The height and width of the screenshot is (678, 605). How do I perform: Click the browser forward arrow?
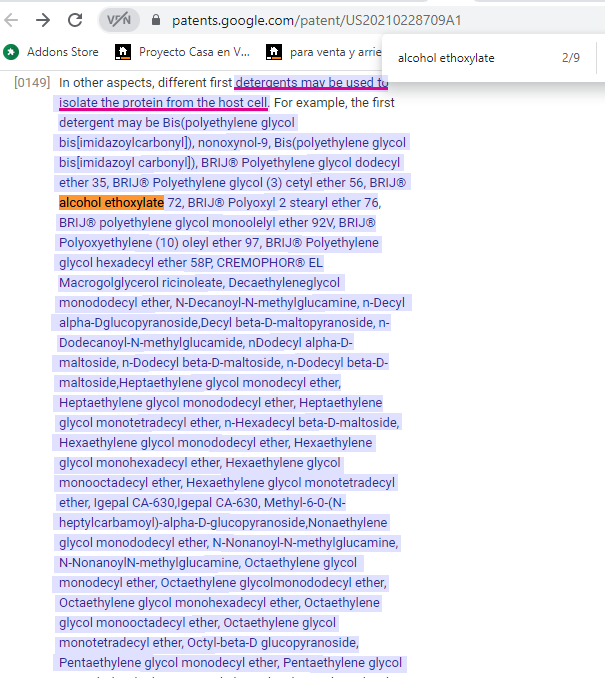(x=43, y=20)
